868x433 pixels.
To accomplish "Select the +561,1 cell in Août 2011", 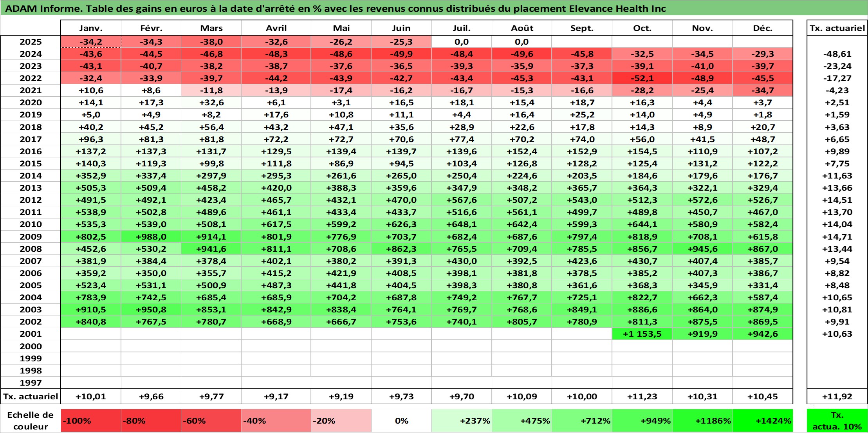I will (x=522, y=212).
